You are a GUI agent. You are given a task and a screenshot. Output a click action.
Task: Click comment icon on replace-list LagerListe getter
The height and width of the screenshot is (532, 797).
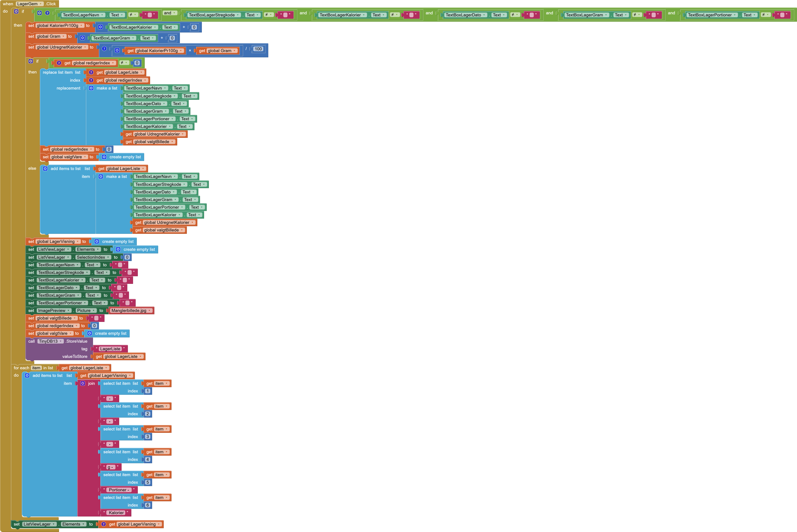[x=91, y=72]
